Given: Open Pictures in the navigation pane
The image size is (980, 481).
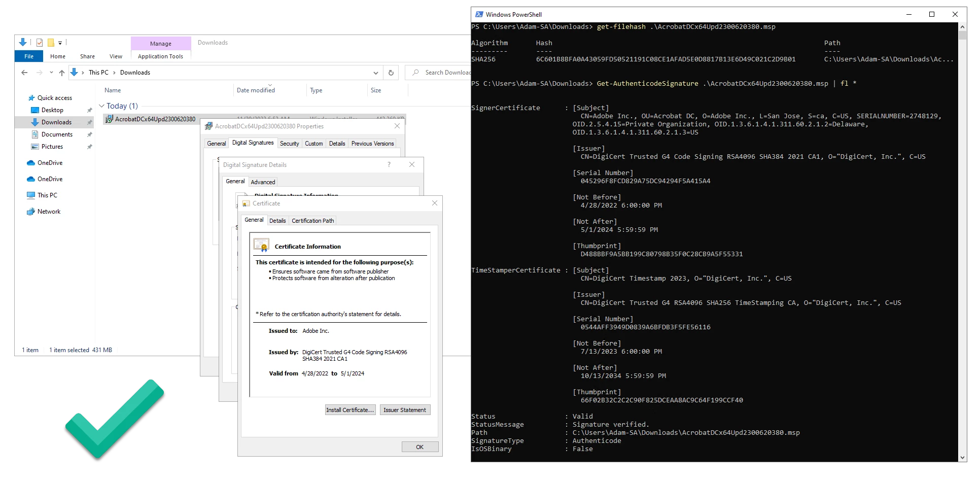Looking at the screenshot, I should (x=52, y=147).
